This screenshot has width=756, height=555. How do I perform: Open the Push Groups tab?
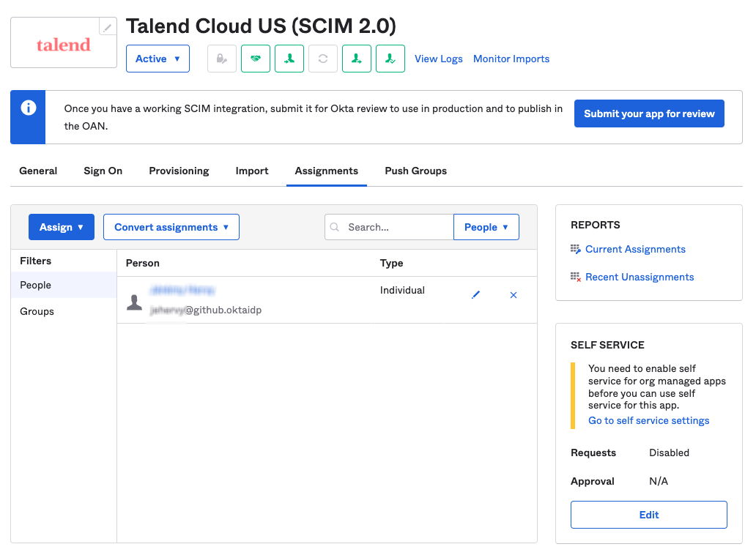click(x=415, y=171)
